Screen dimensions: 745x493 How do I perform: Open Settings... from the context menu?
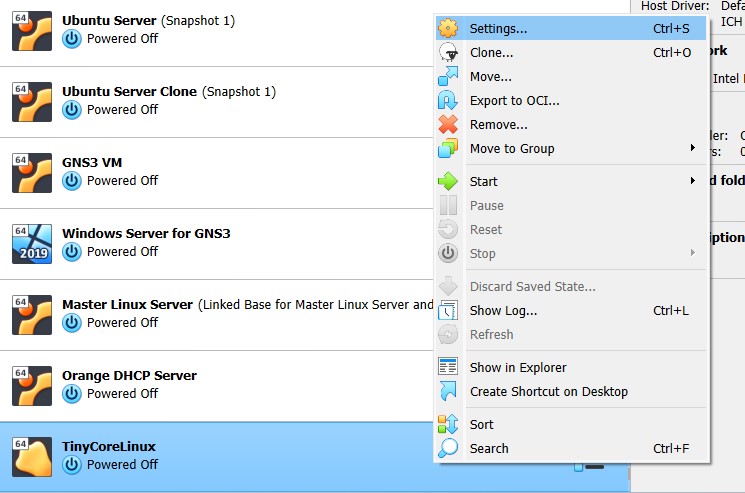click(x=571, y=28)
